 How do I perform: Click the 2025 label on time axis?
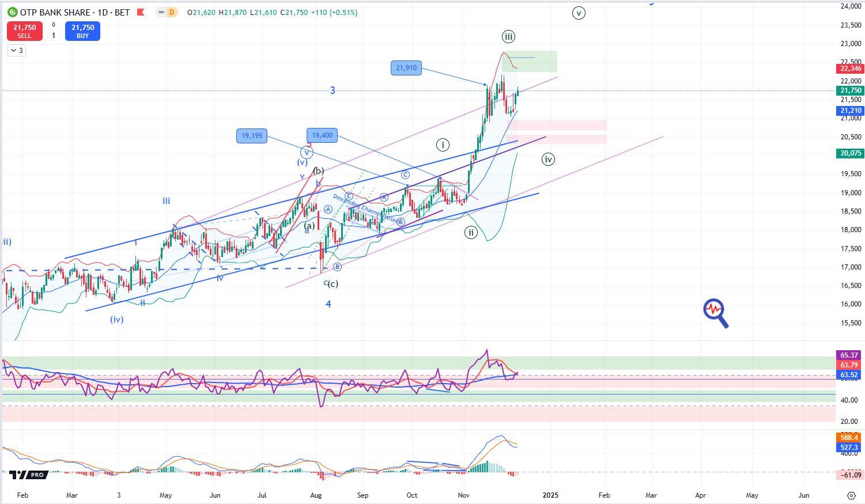[550, 495]
